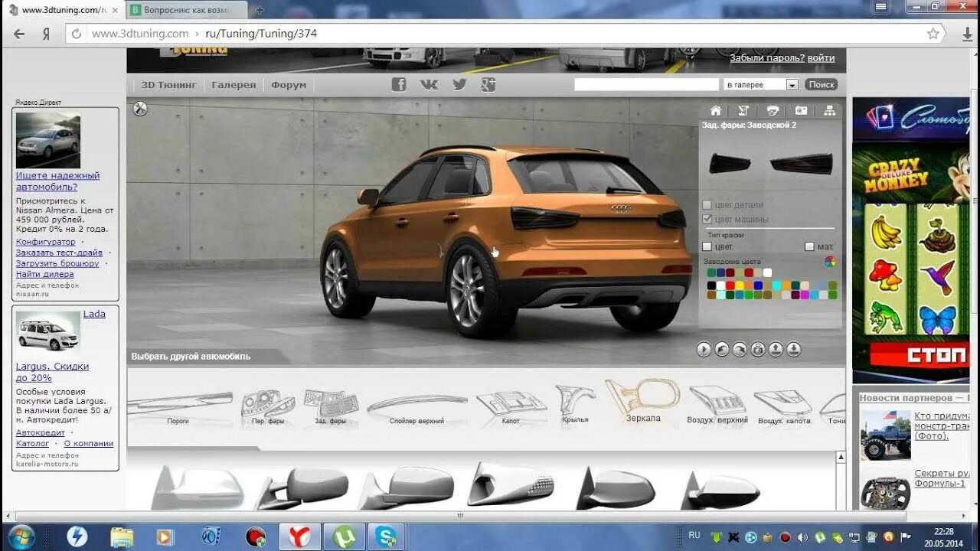Click the home icon in tuning panel

point(715,110)
